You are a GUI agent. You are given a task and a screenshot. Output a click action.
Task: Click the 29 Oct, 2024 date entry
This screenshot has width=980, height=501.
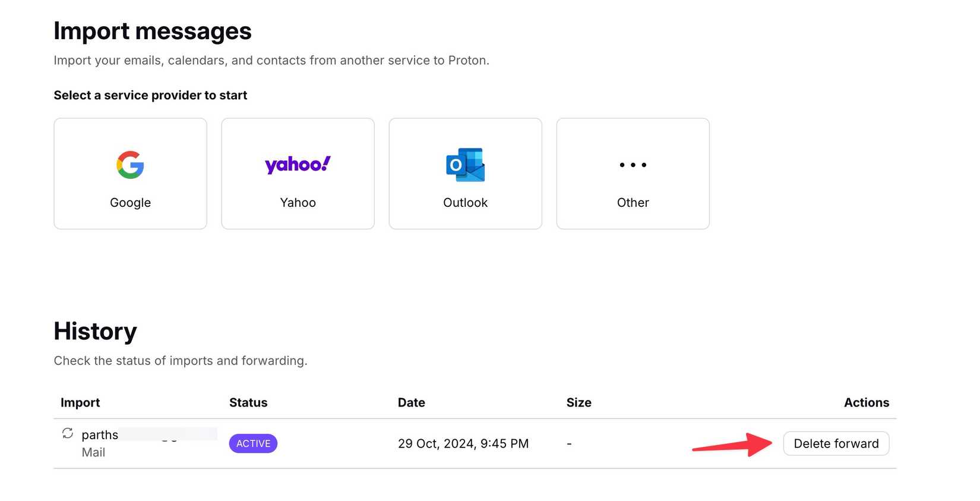(x=463, y=443)
